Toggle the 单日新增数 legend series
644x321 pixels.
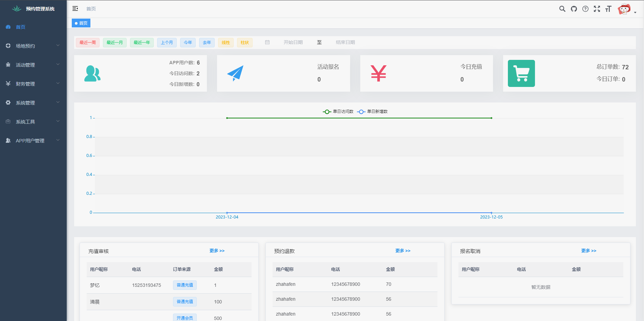[372, 112]
